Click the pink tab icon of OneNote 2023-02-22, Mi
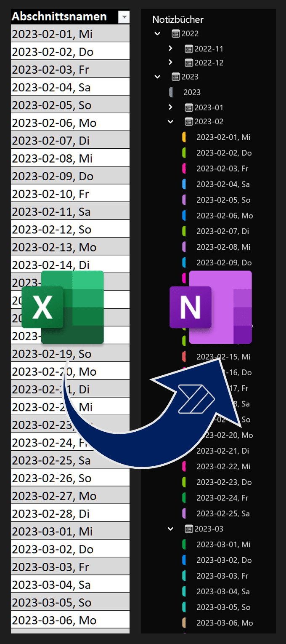The height and width of the screenshot is (644, 286). pos(184,466)
